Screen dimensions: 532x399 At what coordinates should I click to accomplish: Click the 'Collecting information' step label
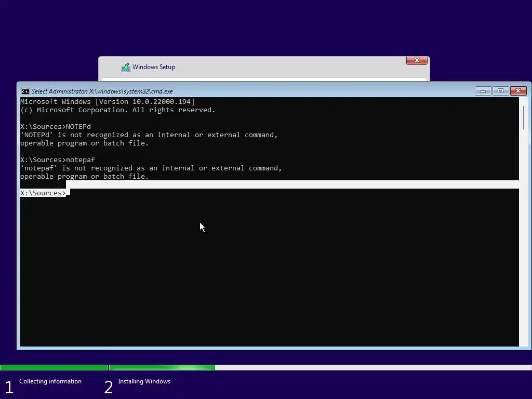[50, 381]
